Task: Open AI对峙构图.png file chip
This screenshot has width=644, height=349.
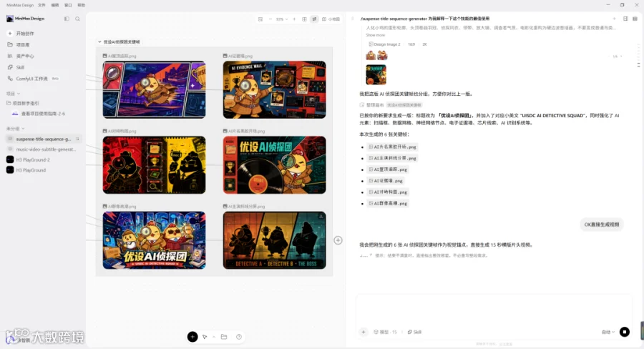Action: tap(388, 192)
